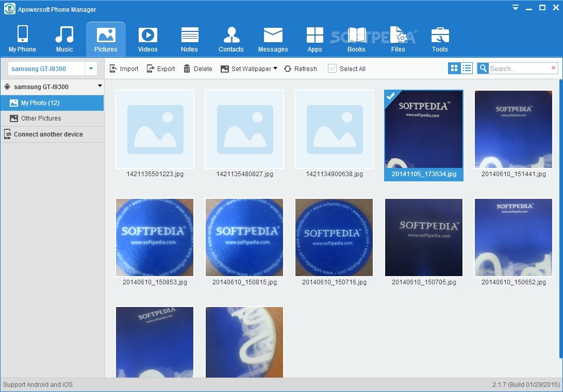Click the 20140610_150716.jpg file name label

pyautogui.click(x=334, y=282)
